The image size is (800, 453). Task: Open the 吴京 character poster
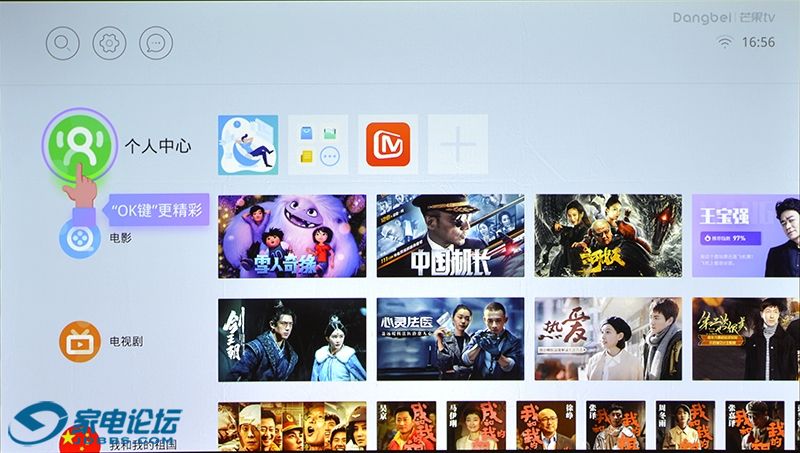[407, 426]
